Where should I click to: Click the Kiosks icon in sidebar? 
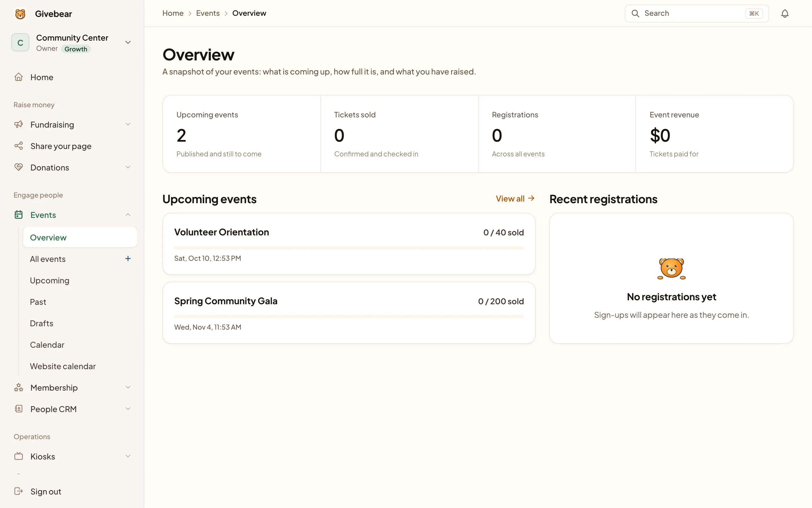(18, 456)
